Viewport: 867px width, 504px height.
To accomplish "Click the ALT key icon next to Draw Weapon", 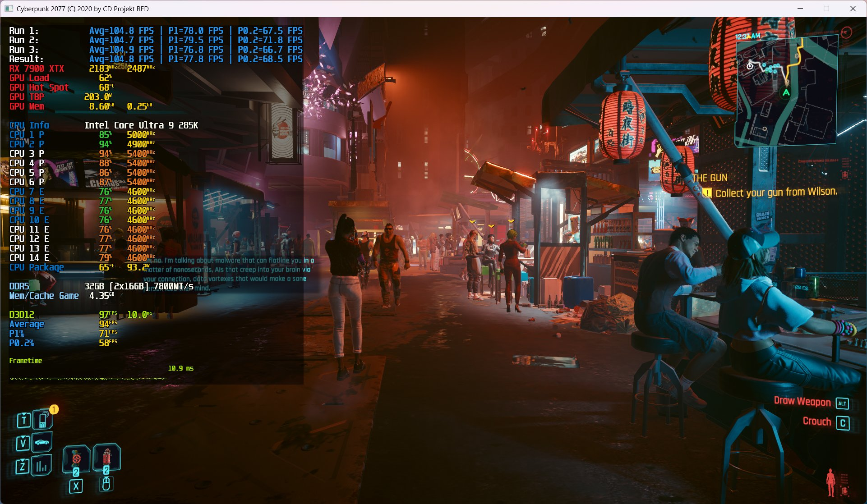I will pyautogui.click(x=842, y=403).
